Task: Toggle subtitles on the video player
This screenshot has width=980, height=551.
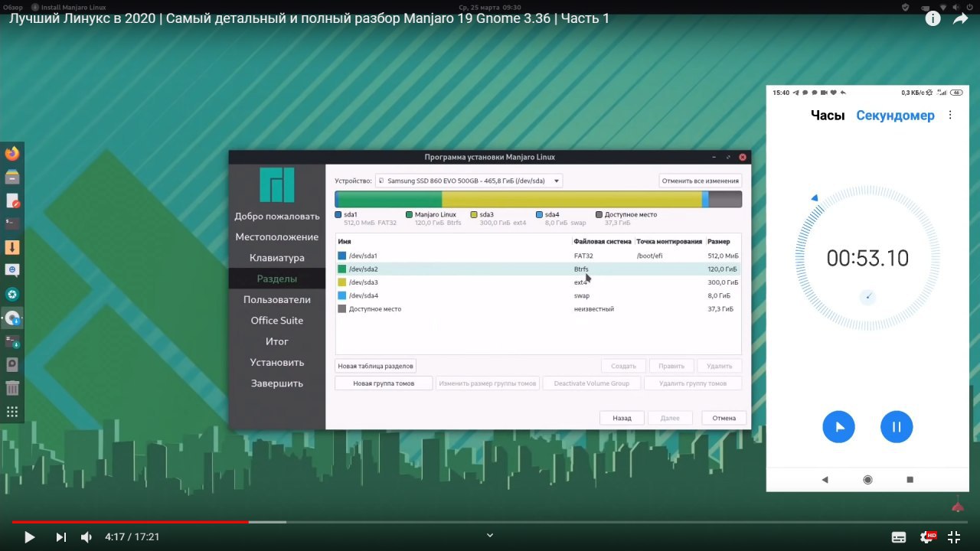Action: (899, 537)
